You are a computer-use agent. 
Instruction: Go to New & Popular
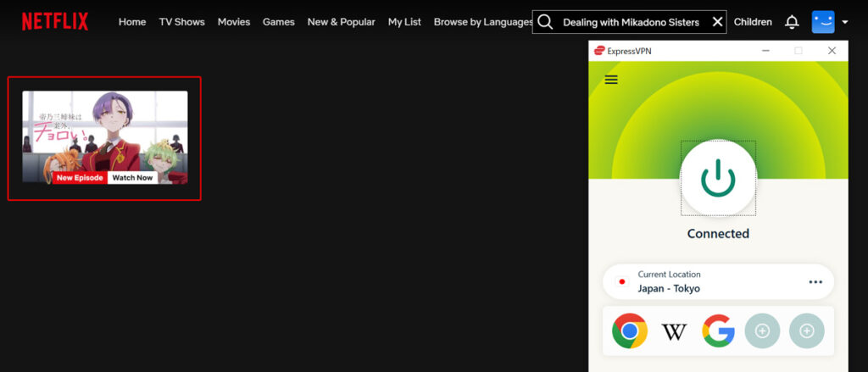(341, 22)
